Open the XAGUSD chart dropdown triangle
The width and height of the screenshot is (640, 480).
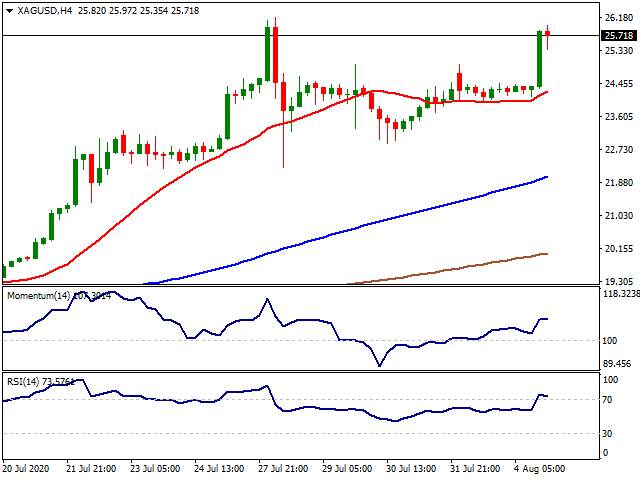(9, 11)
